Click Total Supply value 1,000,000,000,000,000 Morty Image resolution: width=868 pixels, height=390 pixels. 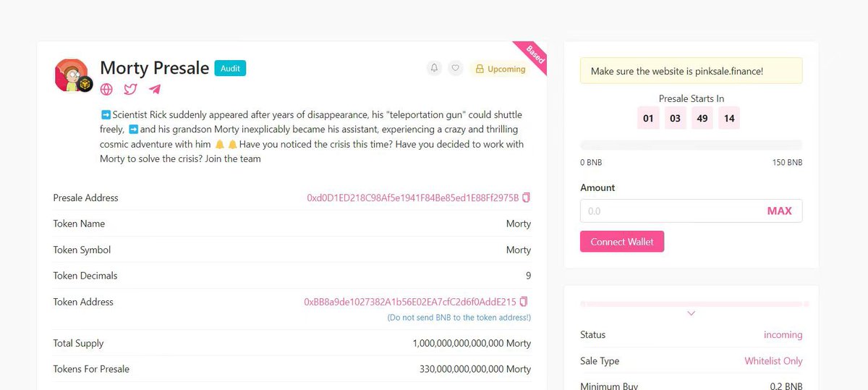pos(472,343)
